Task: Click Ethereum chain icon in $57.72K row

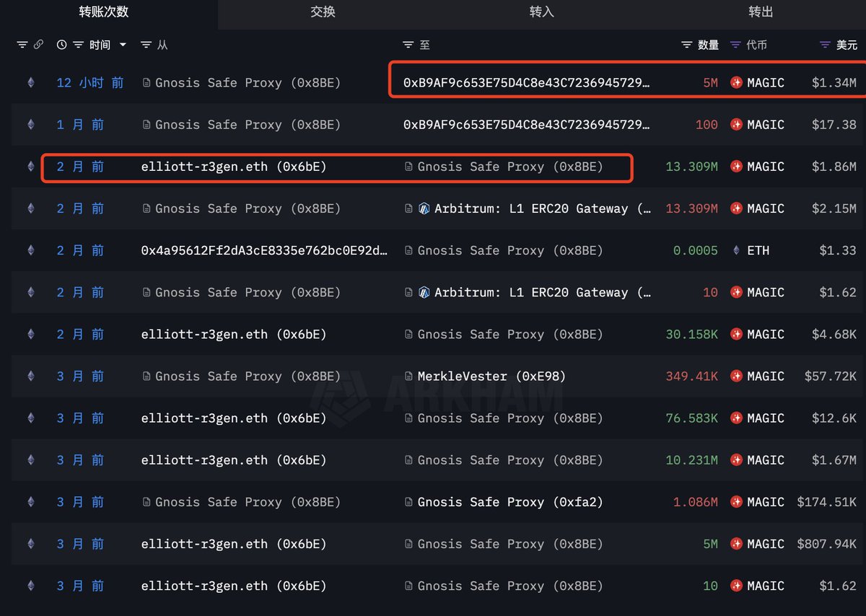Action: 30,376
